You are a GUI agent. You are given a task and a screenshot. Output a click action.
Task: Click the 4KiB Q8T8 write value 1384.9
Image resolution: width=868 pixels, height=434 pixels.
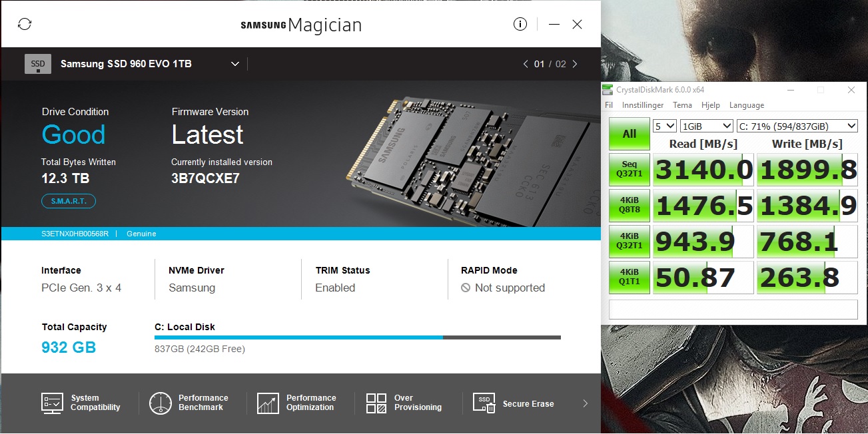(807, 206)
